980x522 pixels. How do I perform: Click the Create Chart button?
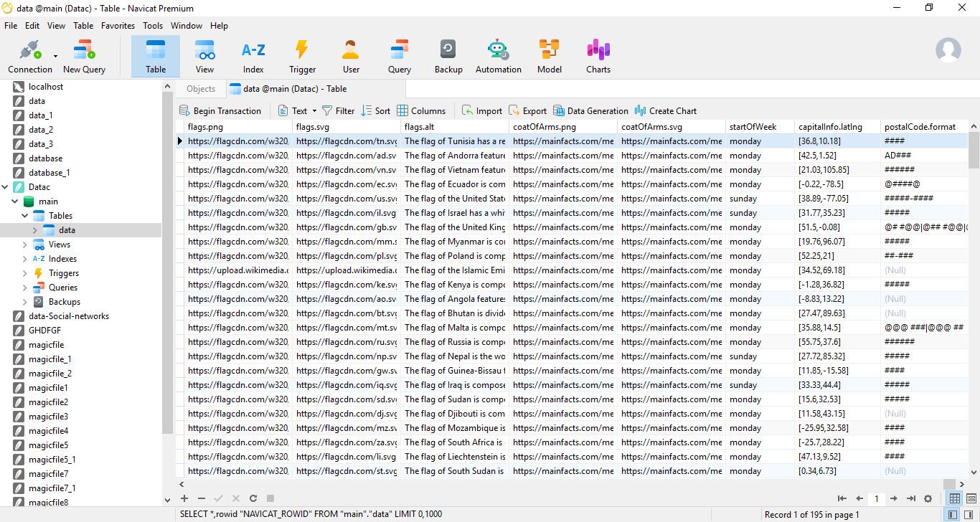click(665, 111)
